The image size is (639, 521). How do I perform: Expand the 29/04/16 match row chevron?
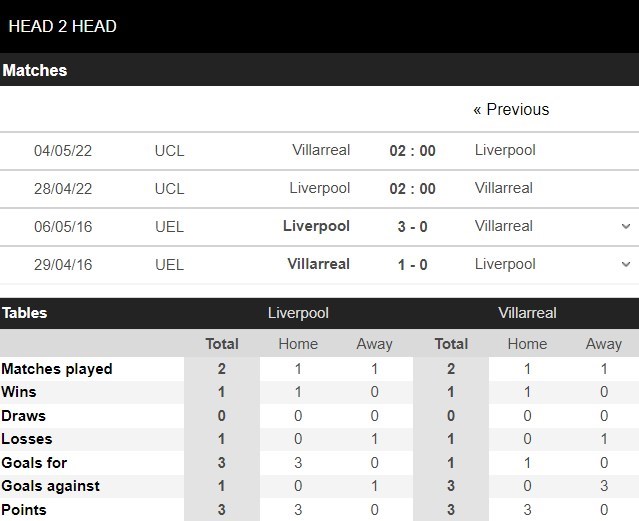tap(626, 264)
